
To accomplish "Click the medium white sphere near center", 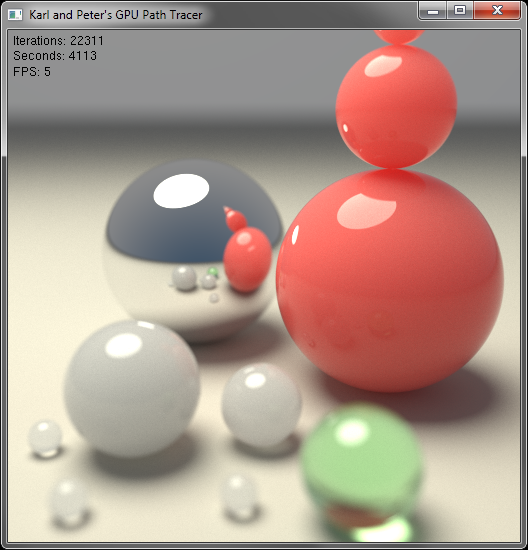I will 261,405.
